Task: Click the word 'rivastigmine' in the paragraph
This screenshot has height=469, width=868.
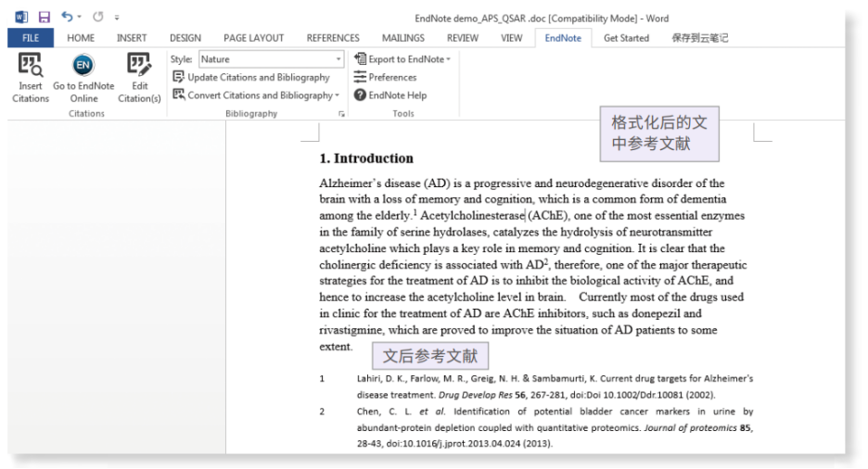Action: click(x=351, y=330)
